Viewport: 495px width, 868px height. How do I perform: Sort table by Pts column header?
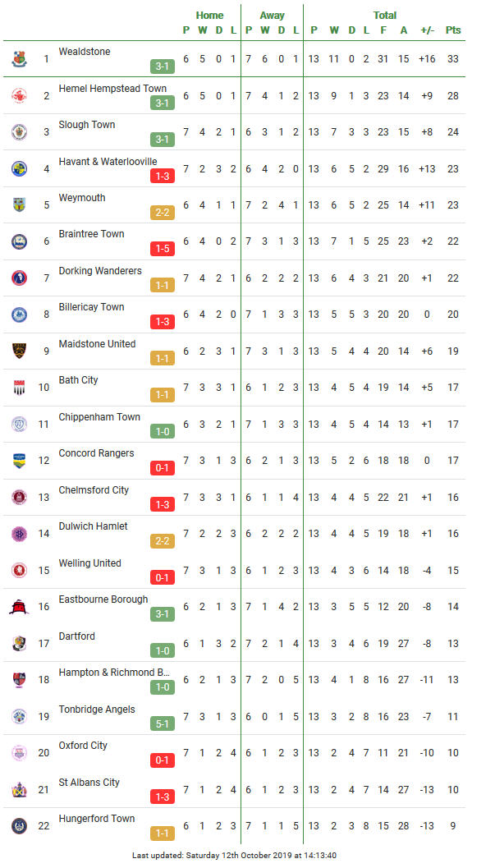[453, 30]
